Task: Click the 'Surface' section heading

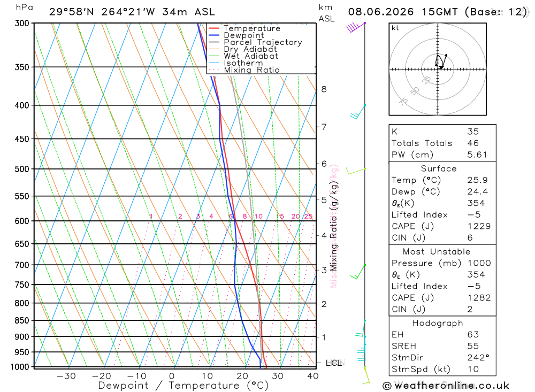Action: [x=439, y=168]
